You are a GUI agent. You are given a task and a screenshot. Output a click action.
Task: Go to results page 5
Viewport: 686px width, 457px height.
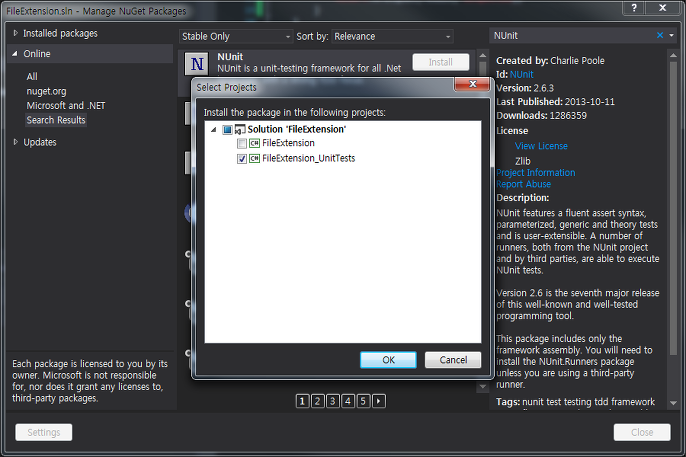click(363, 401)
